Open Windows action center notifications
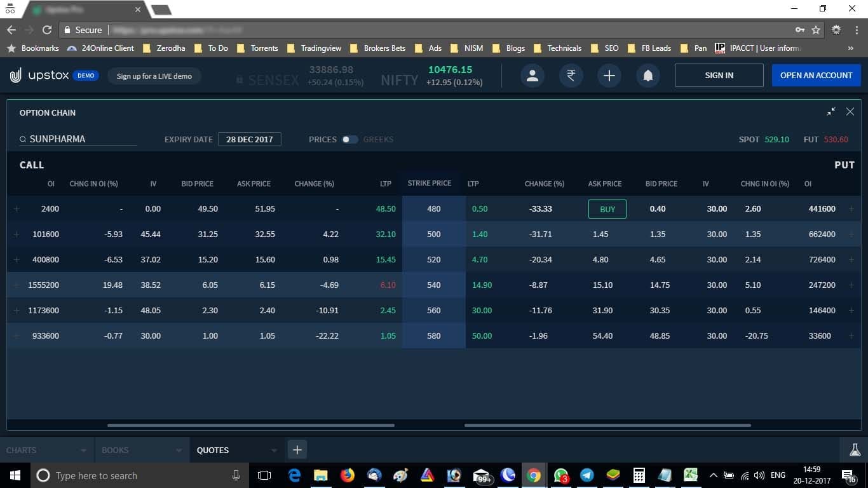 click(849, 475)
